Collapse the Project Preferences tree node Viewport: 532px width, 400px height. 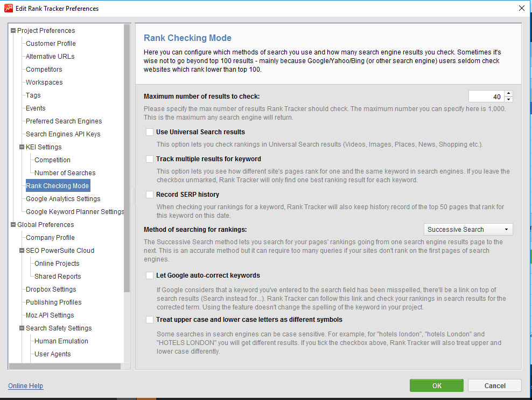[x=13, y=31]
